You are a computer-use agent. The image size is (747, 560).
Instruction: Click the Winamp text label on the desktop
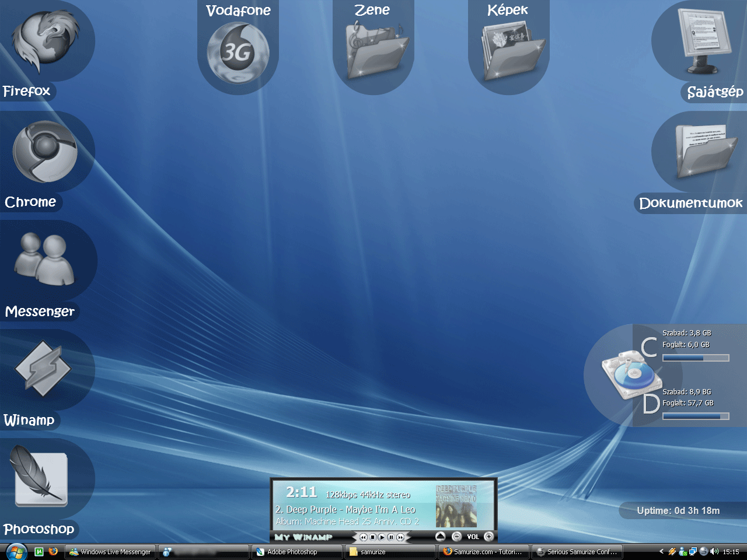click(x=29, y=420)
